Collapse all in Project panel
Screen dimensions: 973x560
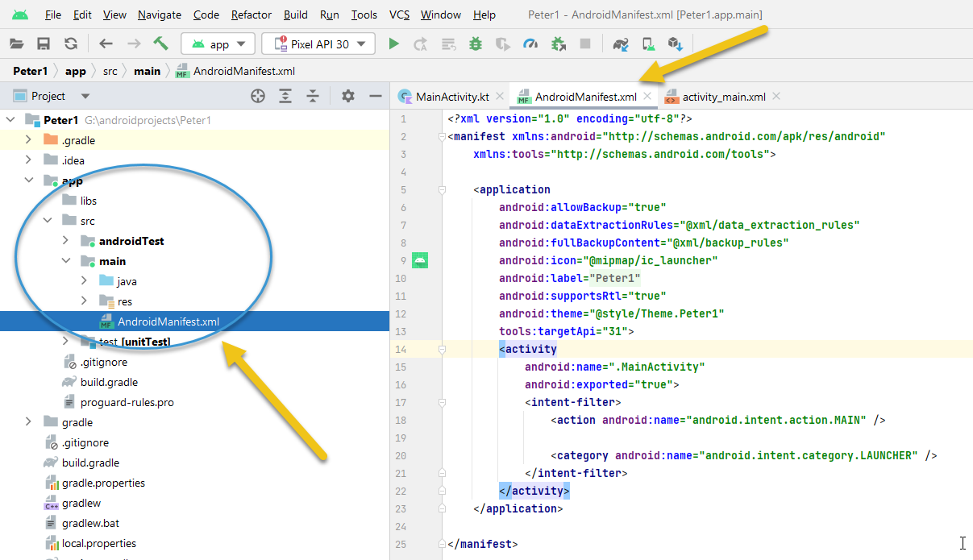pyautogui.click(x=313, y=96)
